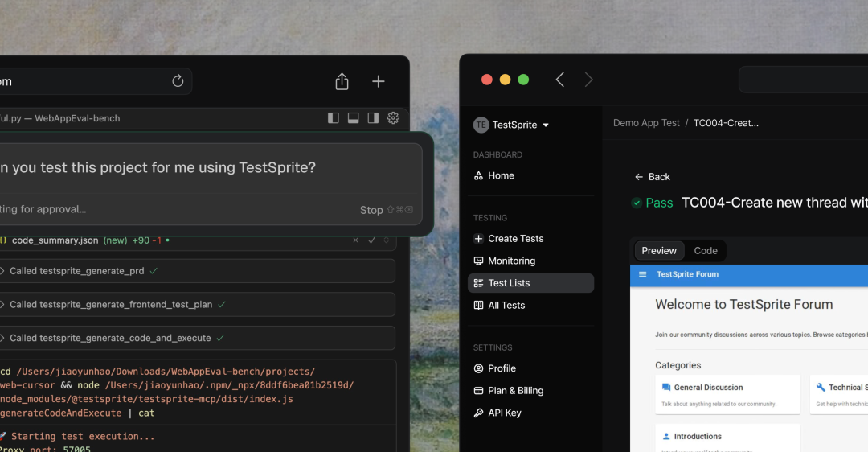Open Demo App Test breadcrumb

(646, 123)
